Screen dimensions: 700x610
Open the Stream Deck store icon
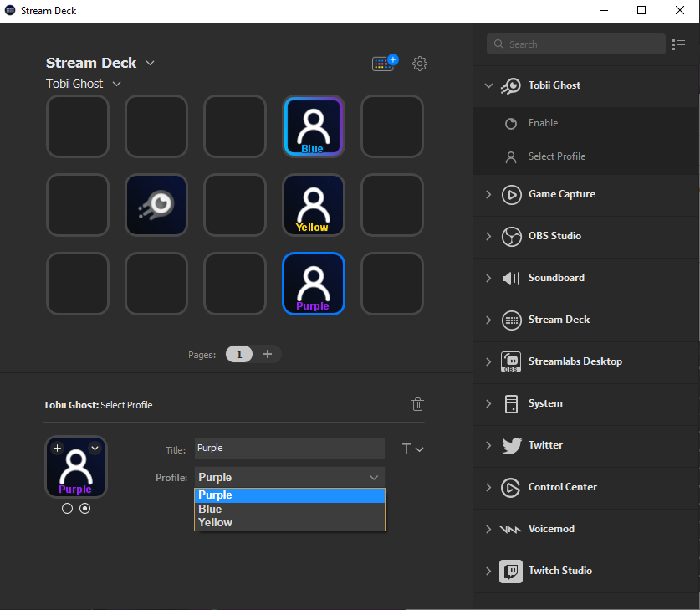click(385, 63)
